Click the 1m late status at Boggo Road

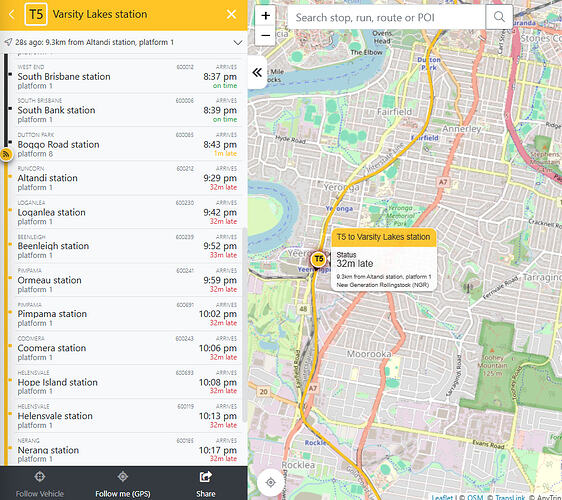coord(225,153)
